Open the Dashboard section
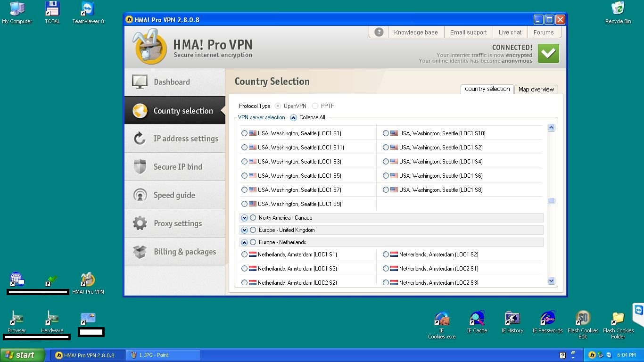644x362 pixels. [x=174, y=82]
